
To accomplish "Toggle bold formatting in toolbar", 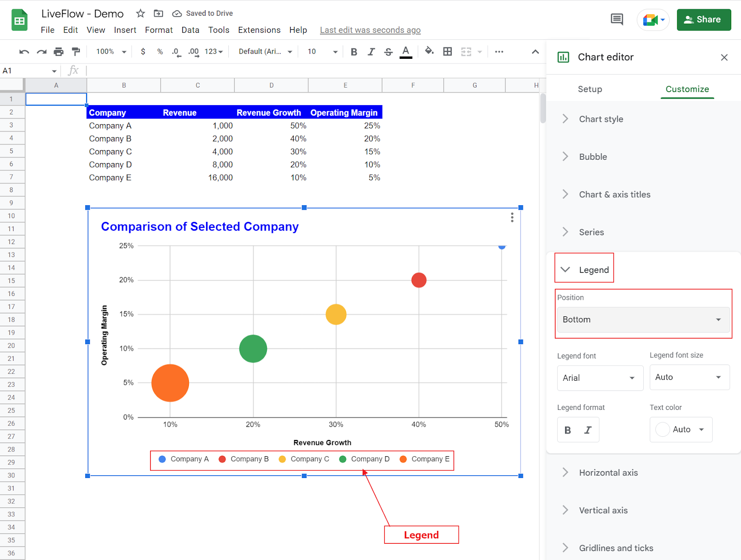I will tap(354, 52).
